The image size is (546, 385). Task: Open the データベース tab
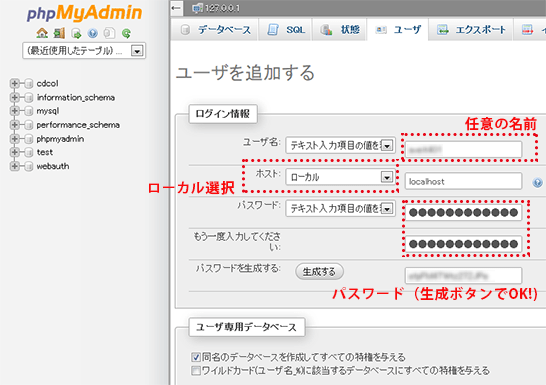(215, 30)
